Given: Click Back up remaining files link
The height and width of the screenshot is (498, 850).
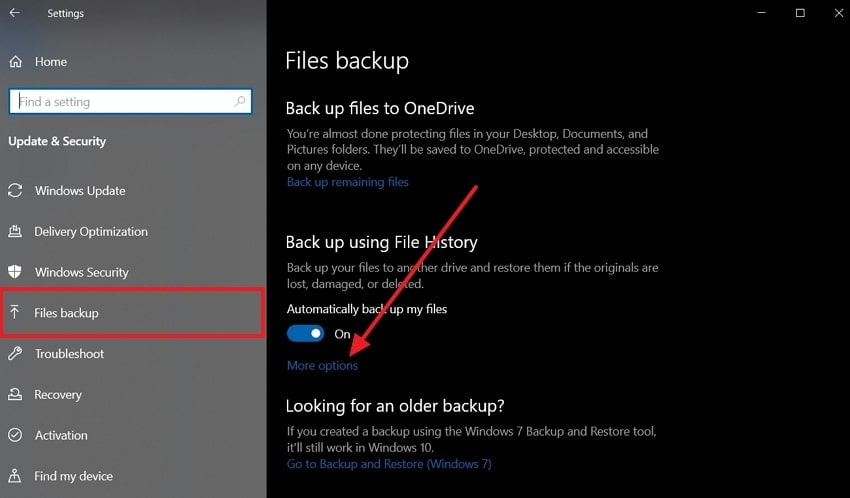Looking at the screenshot, I should click(x=347, y=182).
